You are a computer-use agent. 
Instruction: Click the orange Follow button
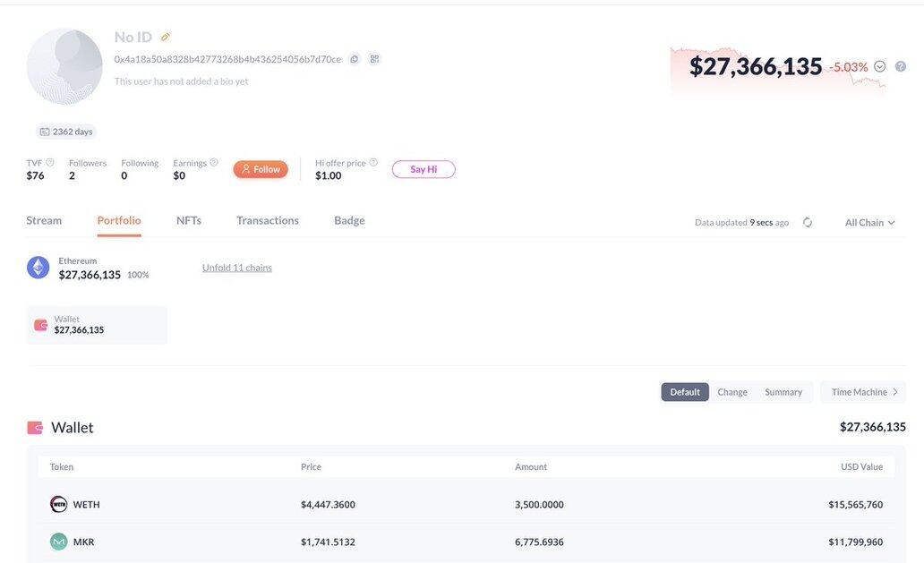261,169
